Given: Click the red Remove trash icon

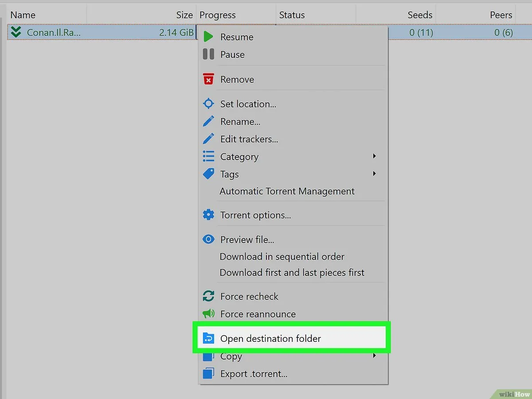Looking at the screenshot, I should (x=208, y=79).
